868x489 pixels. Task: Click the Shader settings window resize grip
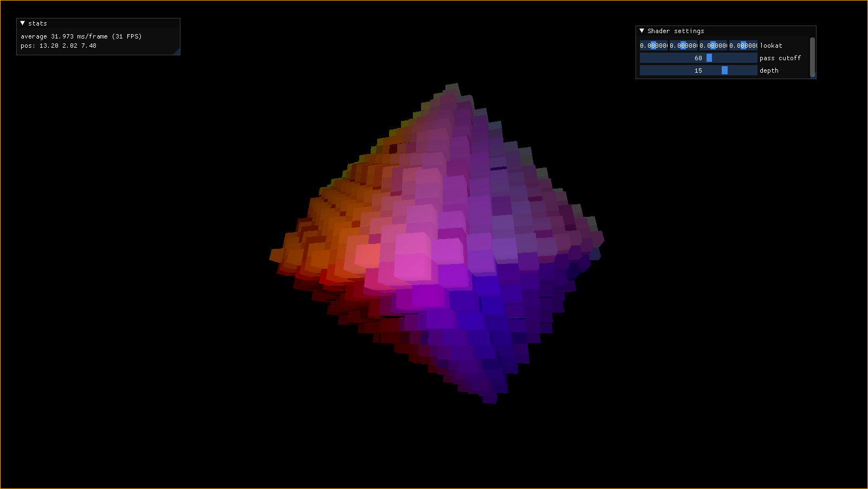click(813, 76)
